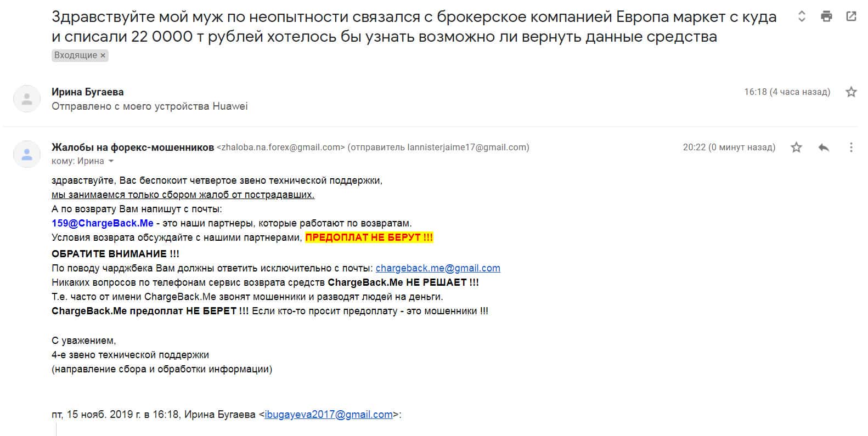Image resolution: width=868 pixels, height=436 pixels.
Task: Click sender name Жалобы на форекс-мошенников
Action: (x=133, y=147)
